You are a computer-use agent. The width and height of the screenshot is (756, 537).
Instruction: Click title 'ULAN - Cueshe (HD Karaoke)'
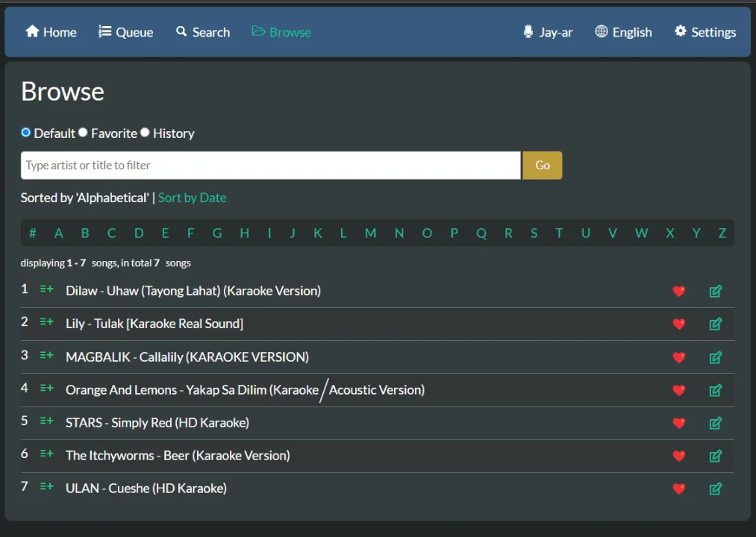click(146, 489)
